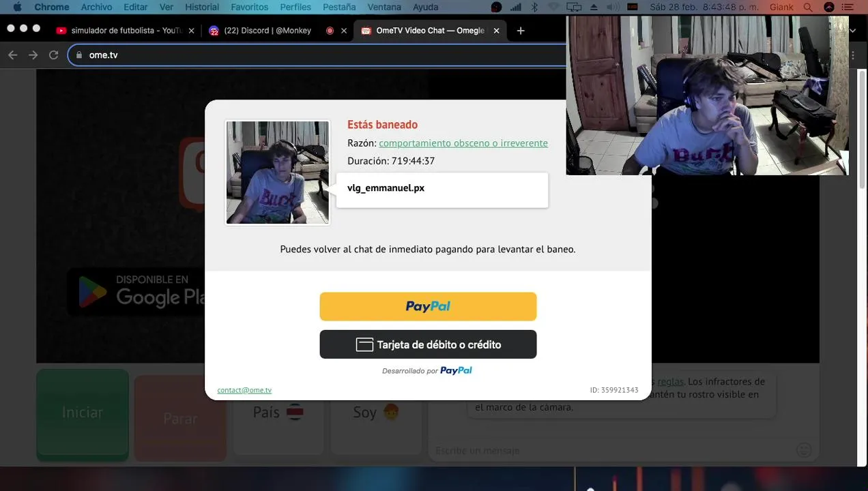Open the tab search dropdown arrow
The height and width of the screenshot is (491, 868).
[x=852, y=31]
